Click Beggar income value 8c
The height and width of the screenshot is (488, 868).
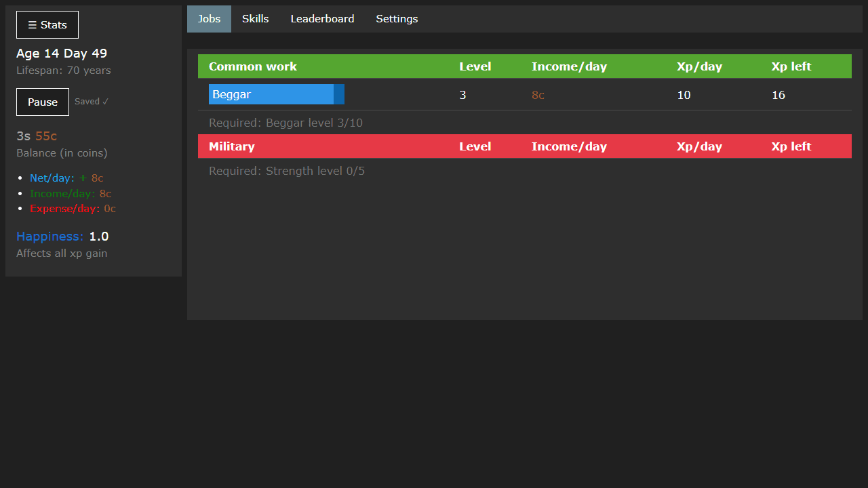click(538, 95)
